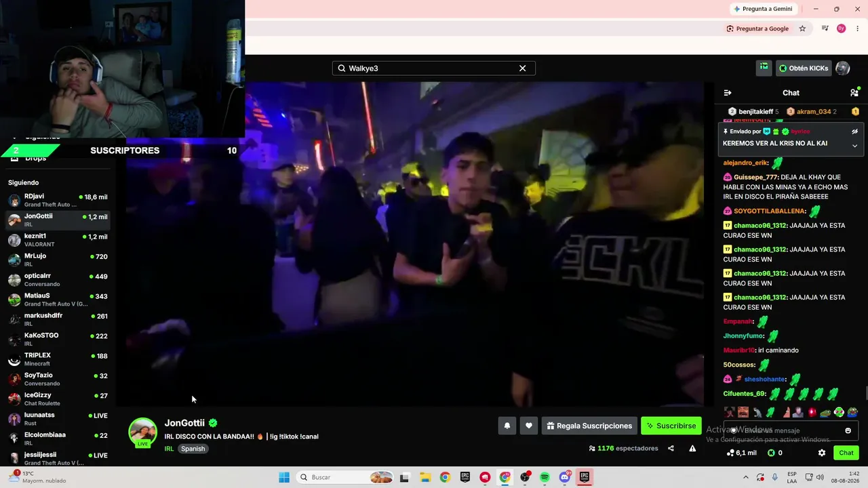
Task: Click the IRL category link under the title
Action: (169, 449)
